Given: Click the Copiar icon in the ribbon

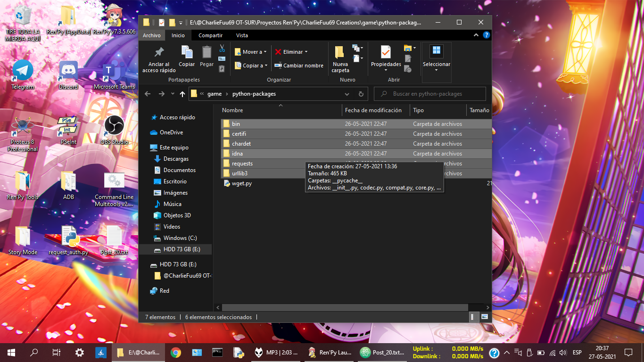Looking at the screenshot, I should coord(187,57).
